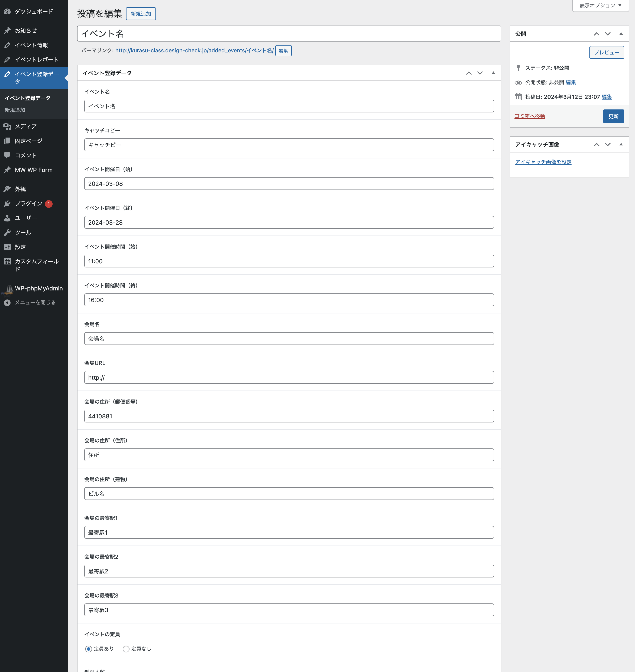Focus the イベント開催日（終）date field
Image resolution: width=635 pixels, height=672 pixels.
click(289, 223)
